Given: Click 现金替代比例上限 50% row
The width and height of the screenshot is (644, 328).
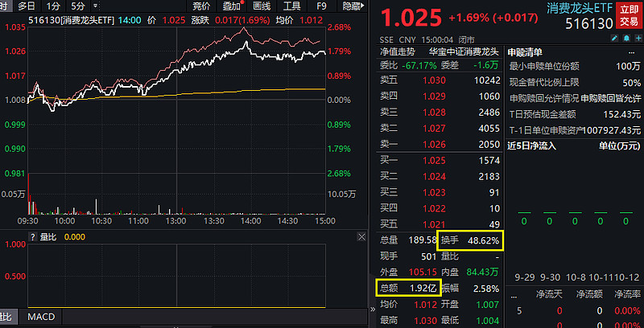Looking at the screenshot, I should (575, 83).
